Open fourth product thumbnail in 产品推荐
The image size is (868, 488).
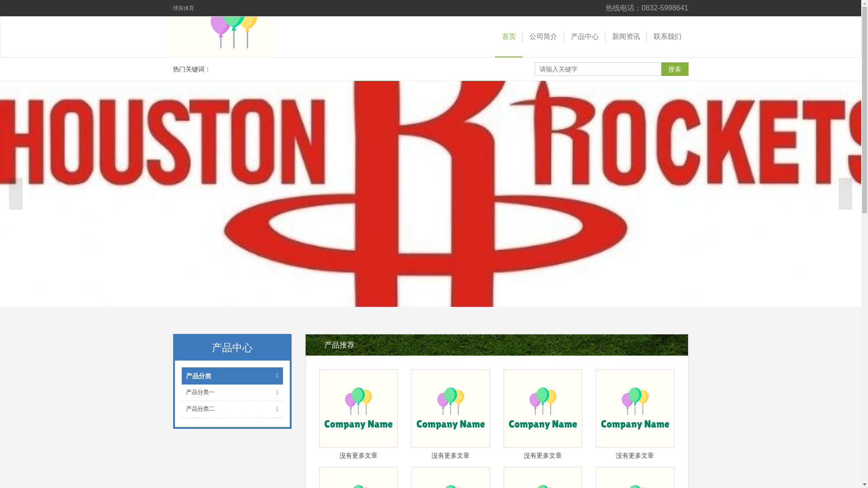click(635, 408)
